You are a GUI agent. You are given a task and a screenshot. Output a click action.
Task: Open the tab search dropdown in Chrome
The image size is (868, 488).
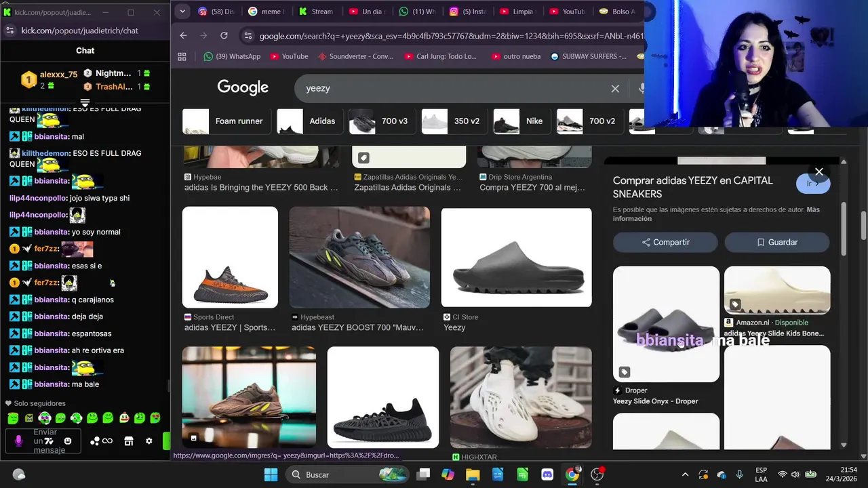182,12
